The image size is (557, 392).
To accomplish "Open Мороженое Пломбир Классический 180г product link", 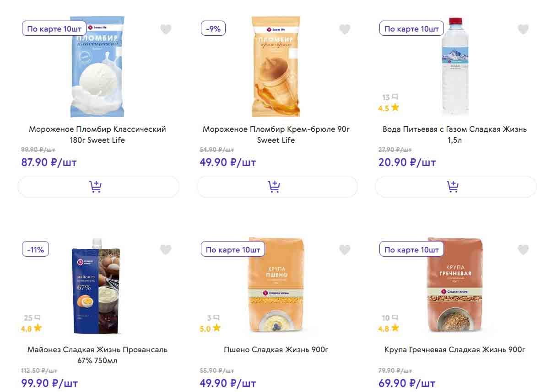I will (x=97, y=134).
